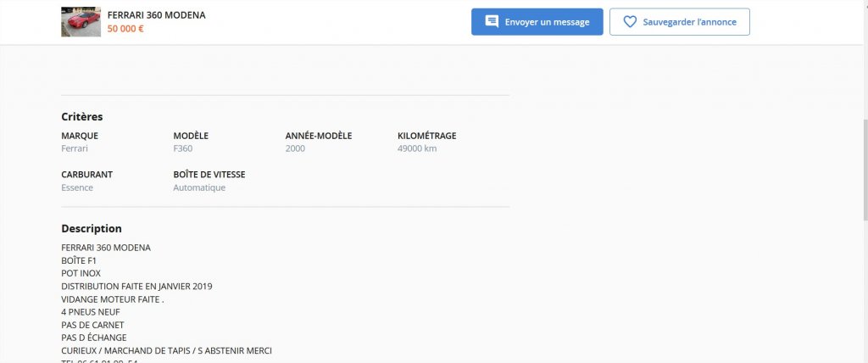This screenshot has height=363, width=868.
Task: Click the Critères section heading
Action: (82, 117)
